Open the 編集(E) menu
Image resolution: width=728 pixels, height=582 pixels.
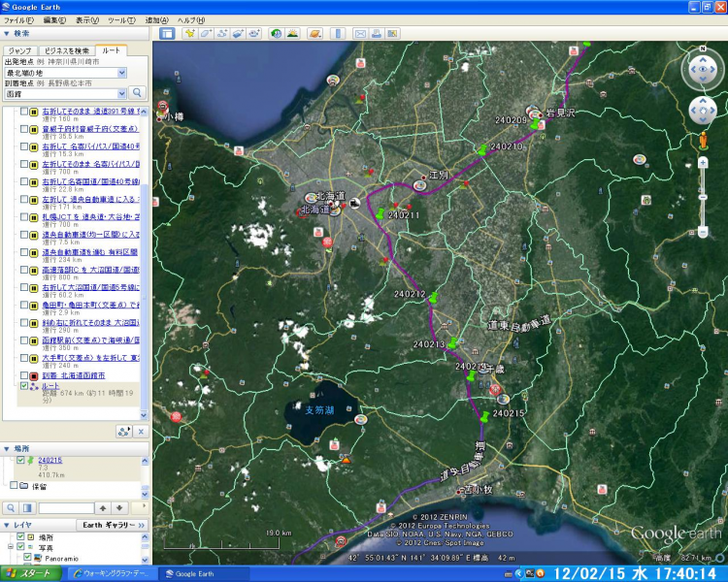54,20
